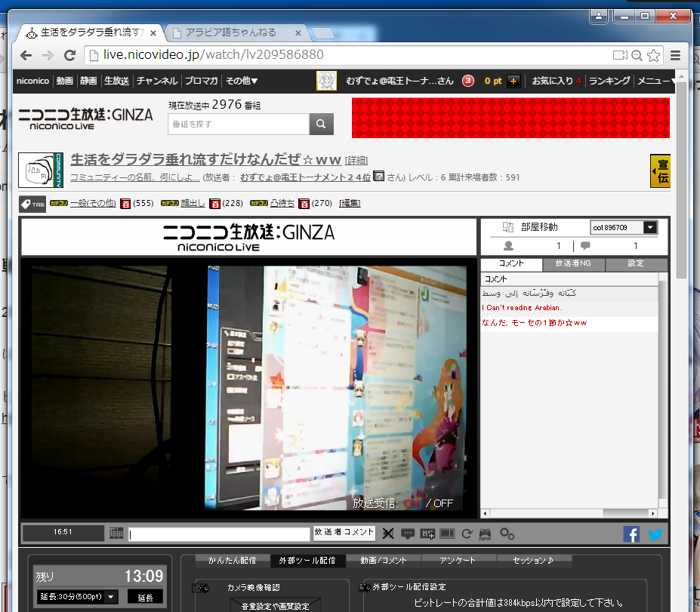700x612 pixels.
Task: Open the 生放送 menu item
Action: pos(116,81)
